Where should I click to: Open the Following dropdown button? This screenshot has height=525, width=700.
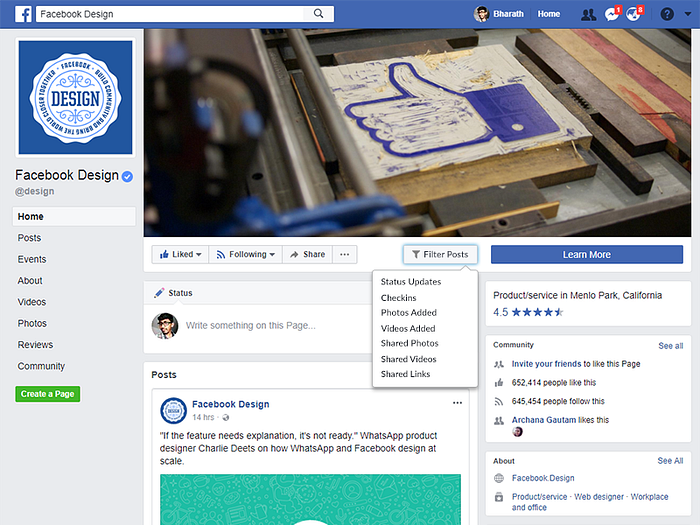(246, 254)
